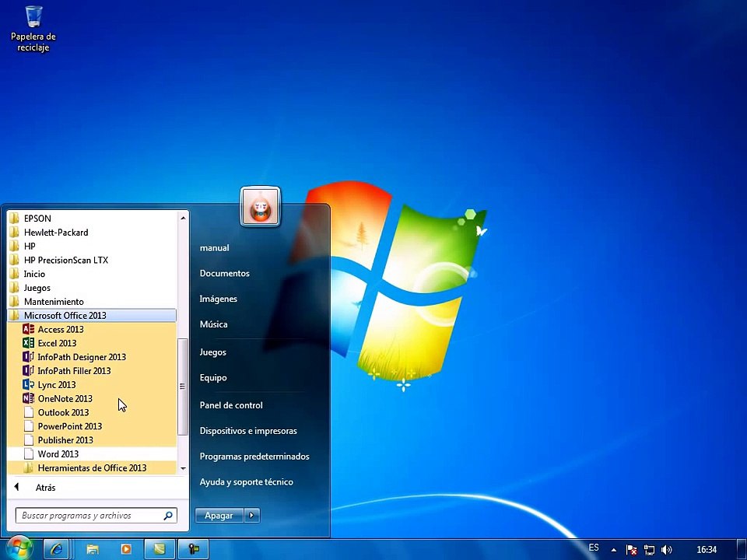This screenshot has height=560, width=747.
Task: Open the green taskbar application icon
Action: click(160, 549)
